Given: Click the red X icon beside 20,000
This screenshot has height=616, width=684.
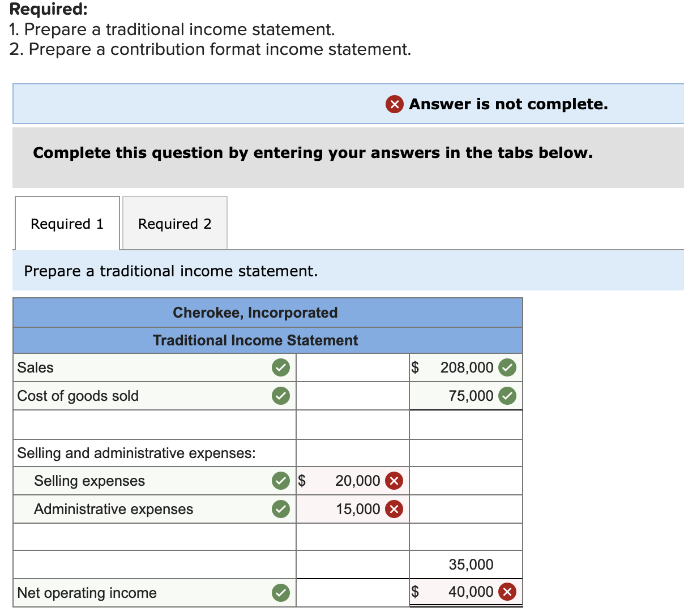Looking at the screenshot, I should (394, 481).
